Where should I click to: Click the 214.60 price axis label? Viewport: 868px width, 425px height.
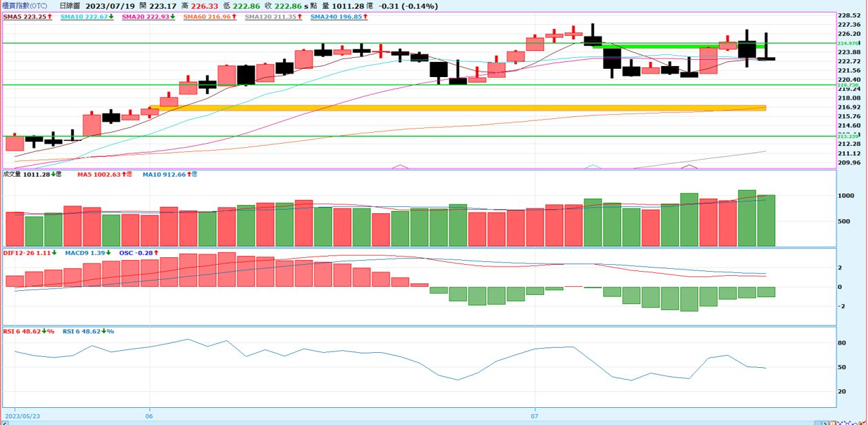849,126
